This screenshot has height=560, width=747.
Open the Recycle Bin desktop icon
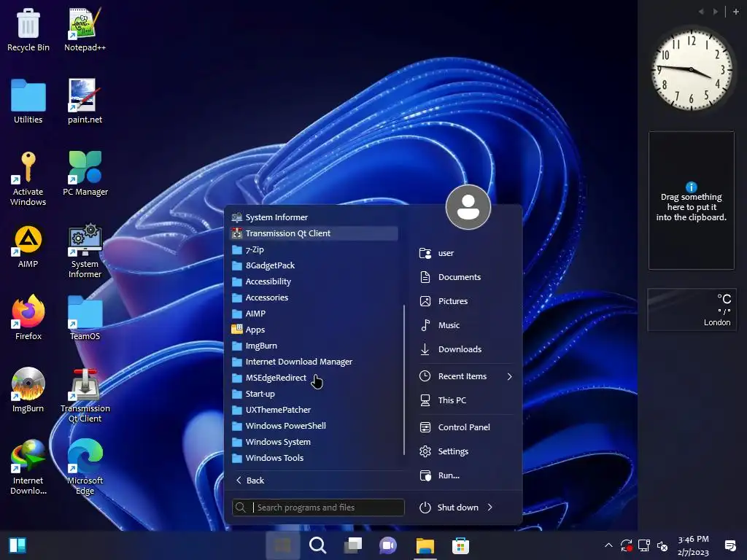[x=28, y=30]
